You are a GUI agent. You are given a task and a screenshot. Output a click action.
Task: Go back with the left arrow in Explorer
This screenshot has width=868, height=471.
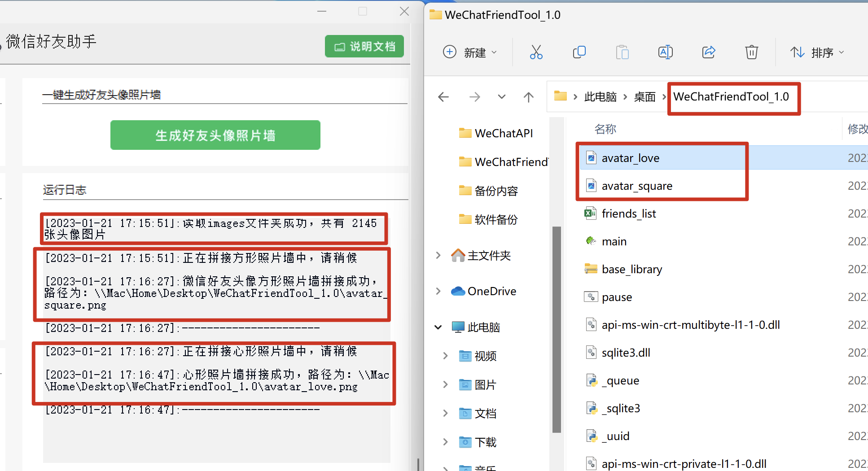tap(443, 96)
